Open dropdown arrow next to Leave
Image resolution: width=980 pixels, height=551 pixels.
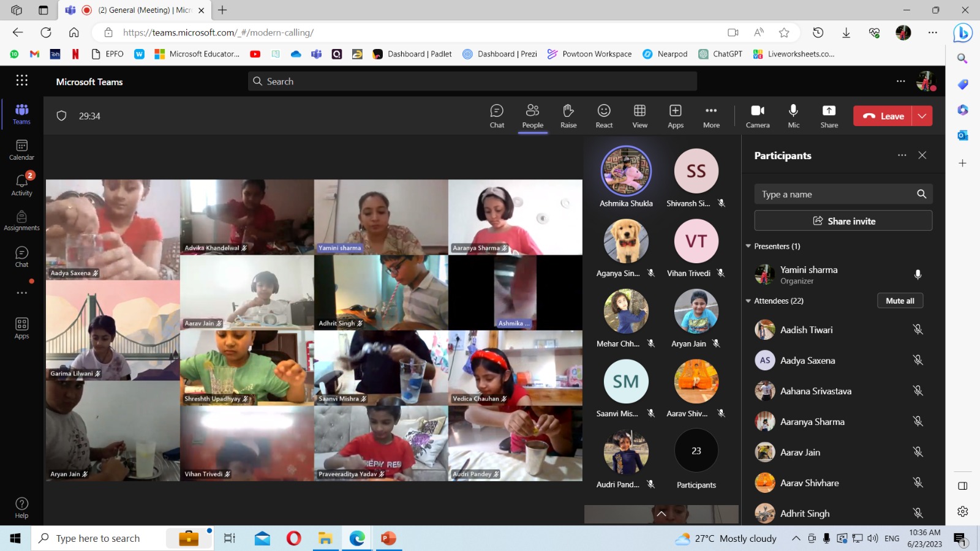922,116
